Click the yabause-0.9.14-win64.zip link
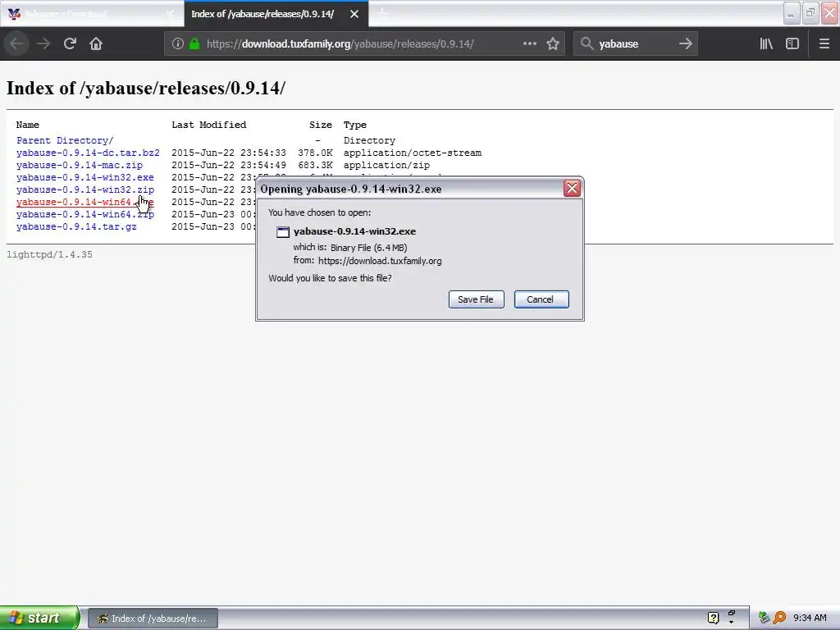Viewport: 840px width, 630px height. (84, 214)
